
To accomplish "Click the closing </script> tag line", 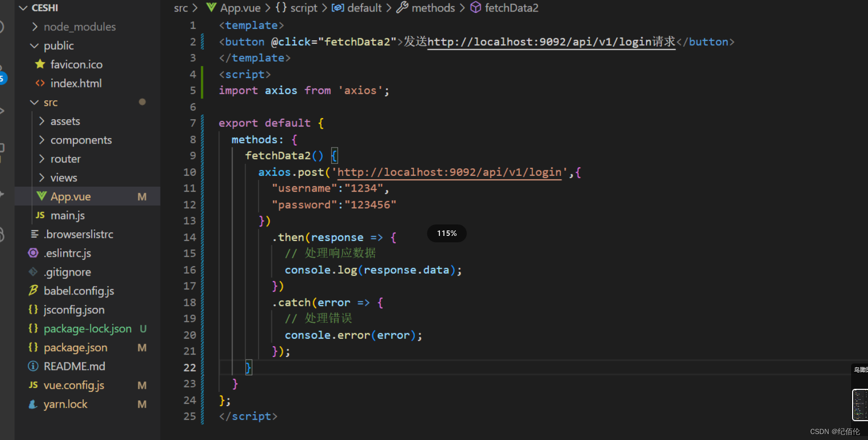I will click(x=248, y=416).
